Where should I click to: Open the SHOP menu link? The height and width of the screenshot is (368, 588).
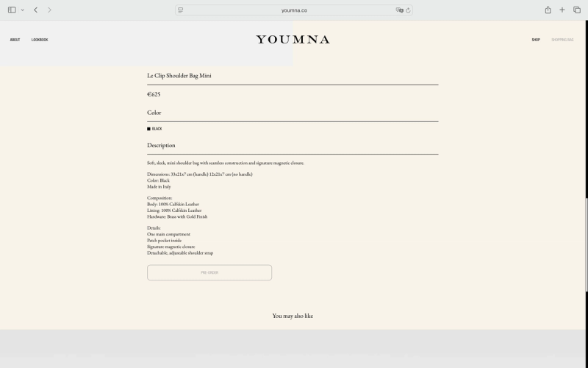(x=536, y=40)
